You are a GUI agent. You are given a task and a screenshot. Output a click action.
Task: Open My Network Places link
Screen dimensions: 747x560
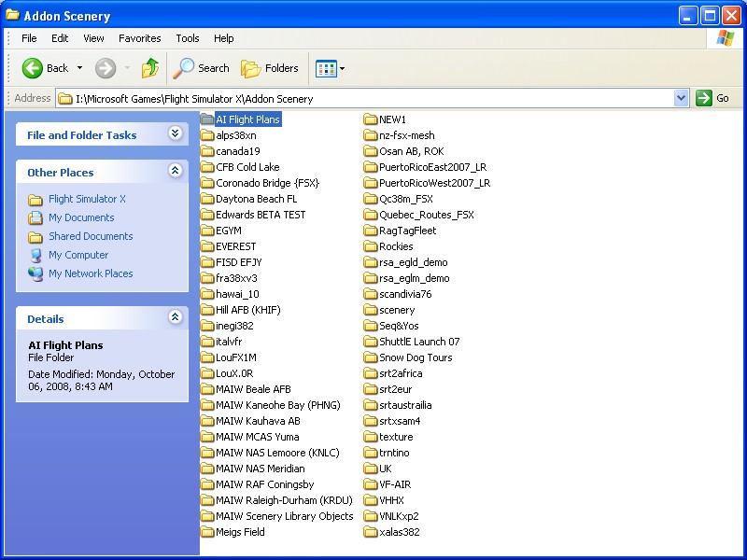coord(91,273)
